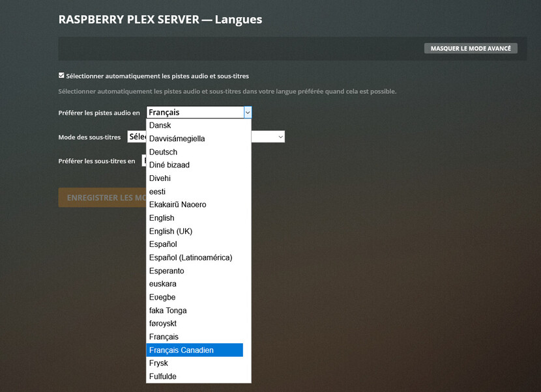Viewport: 541px width, 392px height.
Task: Pick føroyskt from the dropdown list
Action: (x=195, y=324)
